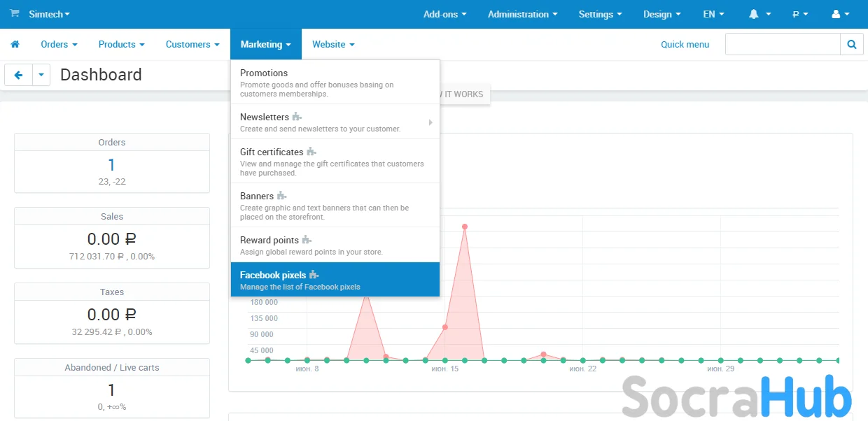Expand the Simtech storefront dropdown
Image resolution: width=868 pixels, height=421 pixels.
[x=49, y=14]
